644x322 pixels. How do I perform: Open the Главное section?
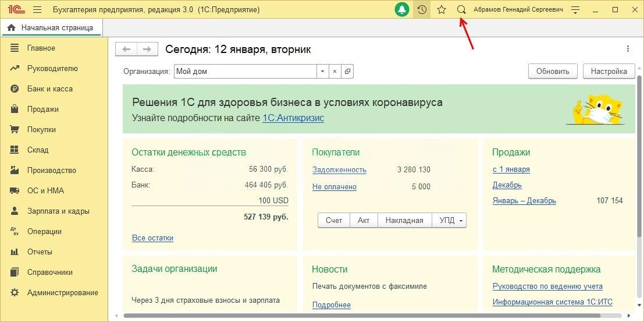coord(41,48)
